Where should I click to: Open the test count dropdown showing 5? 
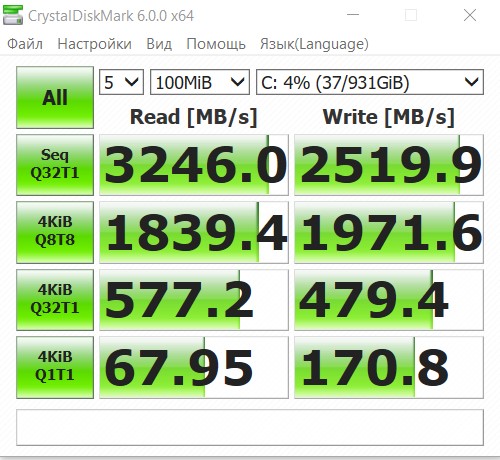click(121, 82)
